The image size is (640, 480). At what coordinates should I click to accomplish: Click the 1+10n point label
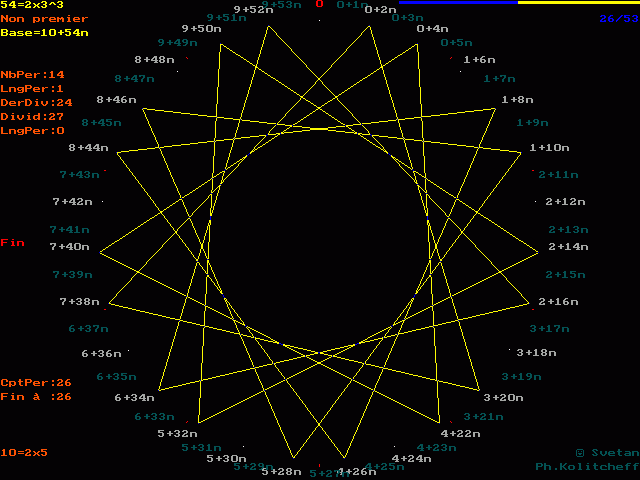pos(549,148)
